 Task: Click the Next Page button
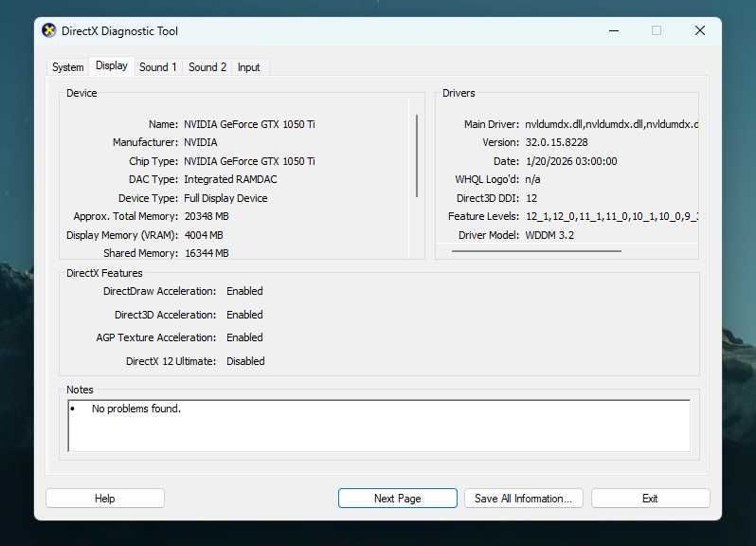398,499
